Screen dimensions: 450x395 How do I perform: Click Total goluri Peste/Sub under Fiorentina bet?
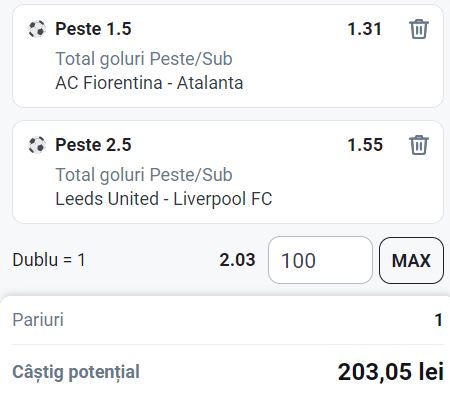[x=144, y=59]
